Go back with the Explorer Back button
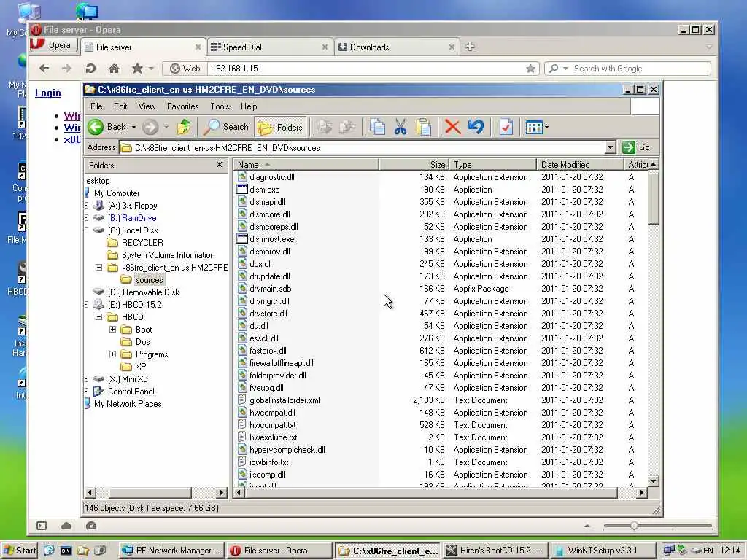Viewport: 747px width, 560px height. [x=107, y=127]
